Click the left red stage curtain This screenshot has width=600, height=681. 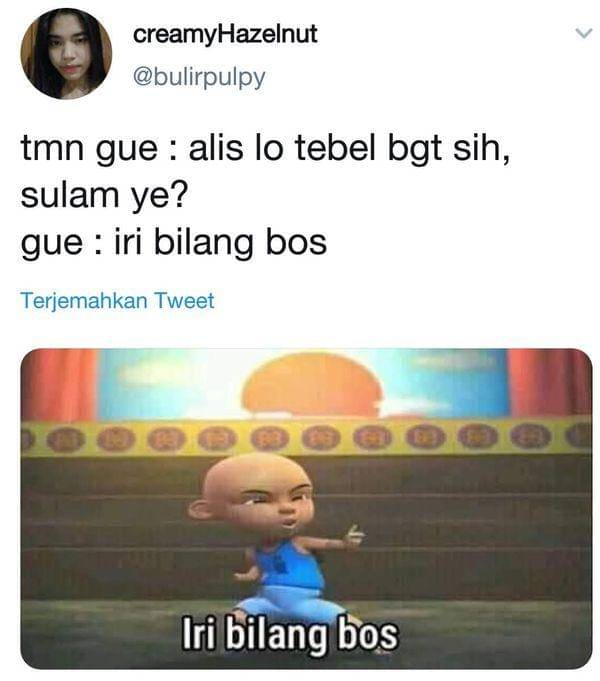point(60,385)
